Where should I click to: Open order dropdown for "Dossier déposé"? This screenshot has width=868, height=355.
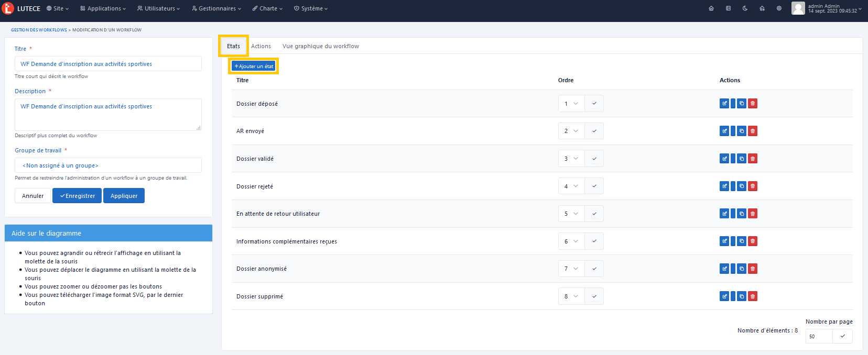point(571,104)
